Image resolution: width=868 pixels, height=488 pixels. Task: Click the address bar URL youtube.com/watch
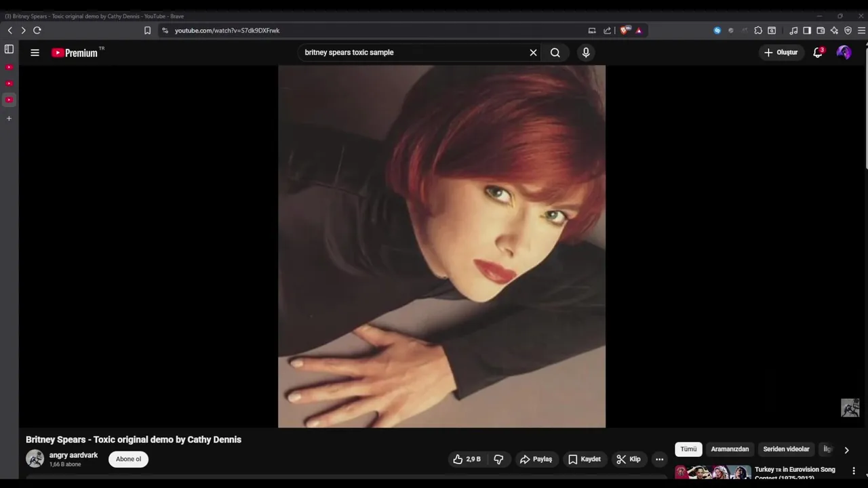227,30
